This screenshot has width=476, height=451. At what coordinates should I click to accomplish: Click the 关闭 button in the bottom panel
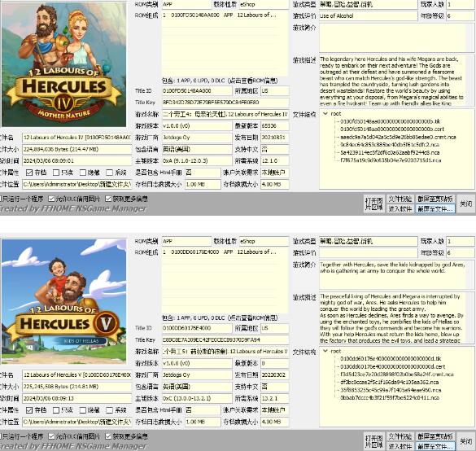coord(465,441)
